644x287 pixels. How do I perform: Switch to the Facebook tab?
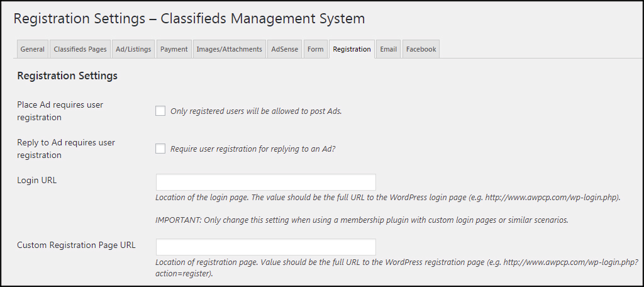pyautogui.click(x=421, y=49)
